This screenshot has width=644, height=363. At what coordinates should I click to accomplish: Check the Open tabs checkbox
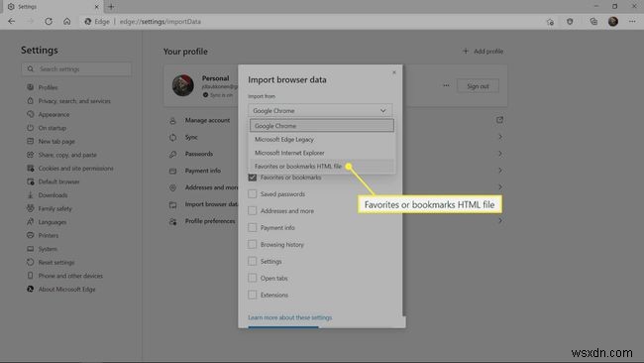(x=253, y=279)
